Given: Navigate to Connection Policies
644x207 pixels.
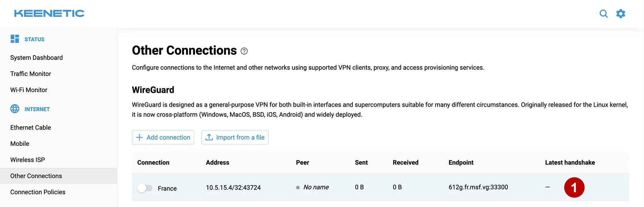Looking at the screenshot, I should [38, 192].
